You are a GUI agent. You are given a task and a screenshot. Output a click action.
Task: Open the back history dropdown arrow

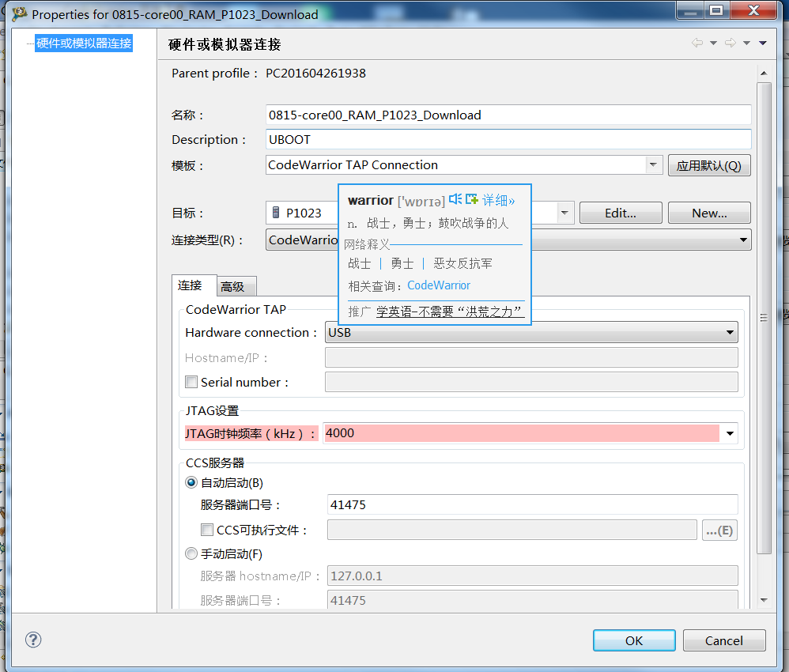713,43
